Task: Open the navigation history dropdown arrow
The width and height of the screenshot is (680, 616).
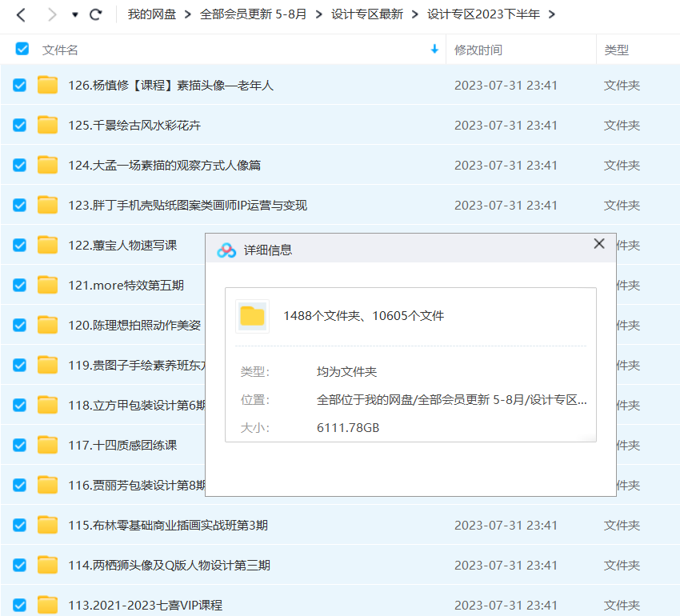Action: (x=75, y=14)
